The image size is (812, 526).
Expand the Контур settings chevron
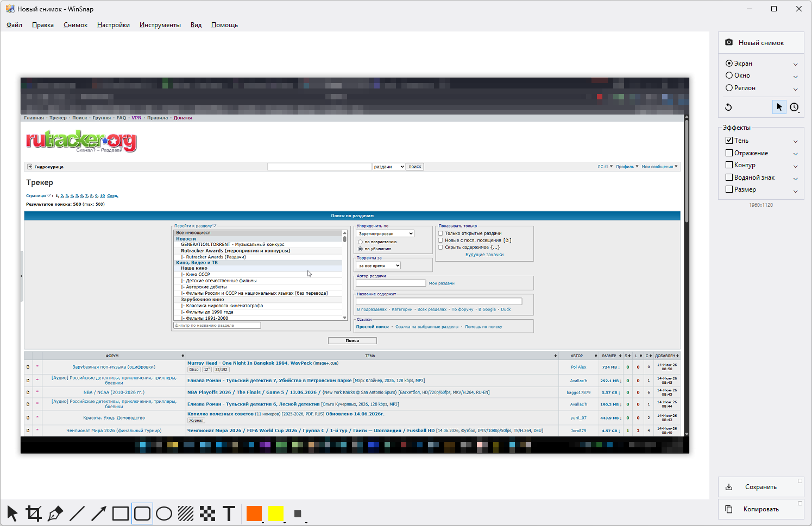[796, 166]
